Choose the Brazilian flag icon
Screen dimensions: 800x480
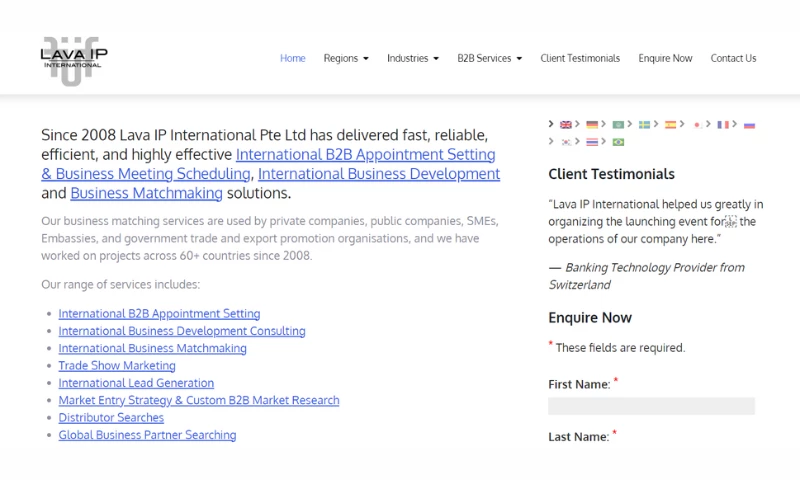point(618,142)
